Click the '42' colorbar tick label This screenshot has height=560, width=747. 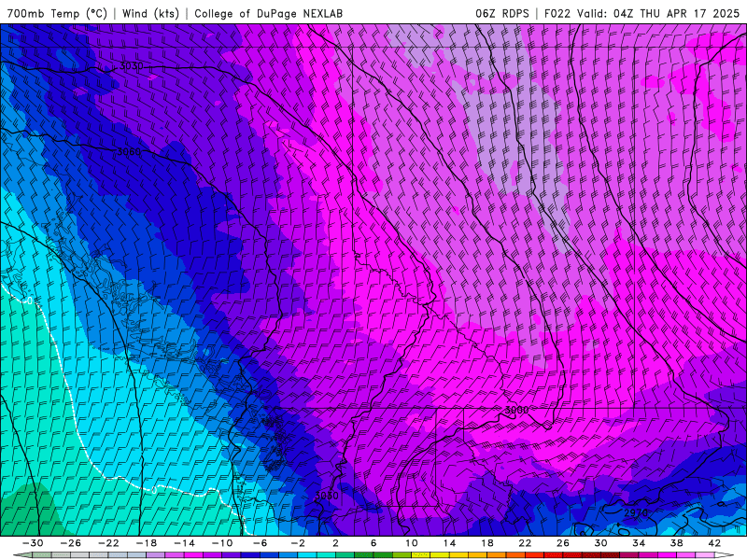[x=714, y=543]
